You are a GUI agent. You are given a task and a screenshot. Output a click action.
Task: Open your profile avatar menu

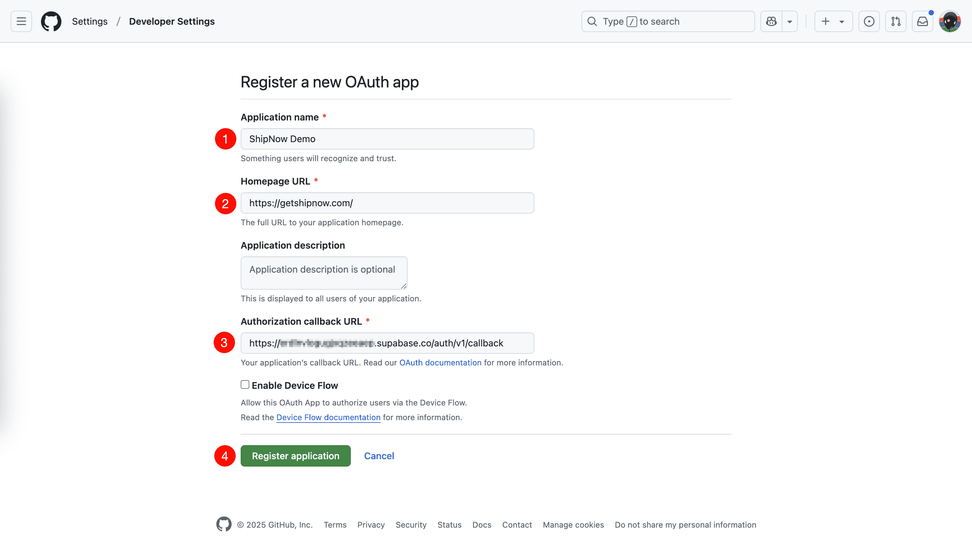pyautogui.click(x=950, y=21)
